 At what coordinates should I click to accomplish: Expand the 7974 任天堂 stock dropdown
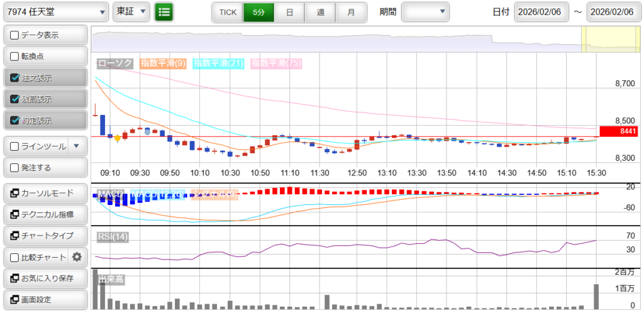point(55,12)
